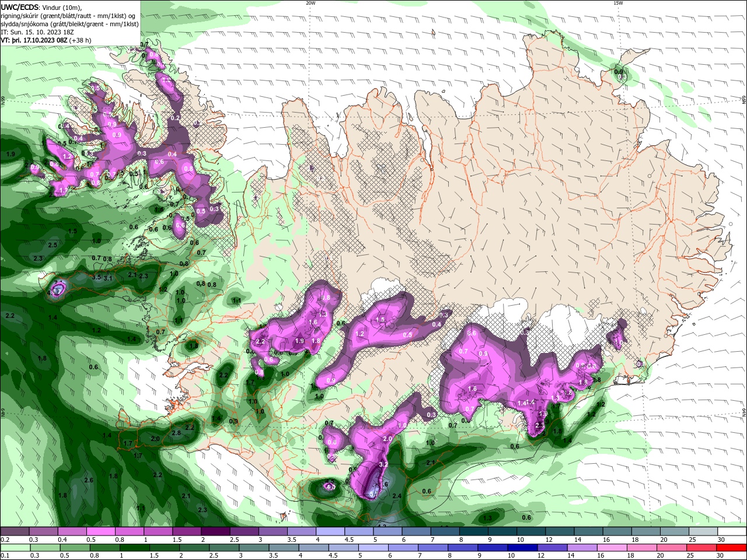This screenshot has width=747, height=560.
Task: Click the pale pink rain swatch labeled 16
Action: tap(612, 548)
